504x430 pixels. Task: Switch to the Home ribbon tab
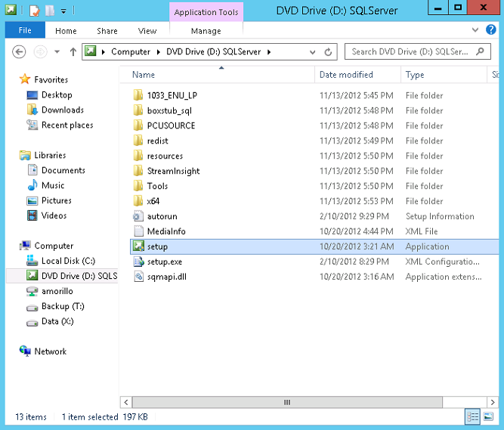(66, 31)
